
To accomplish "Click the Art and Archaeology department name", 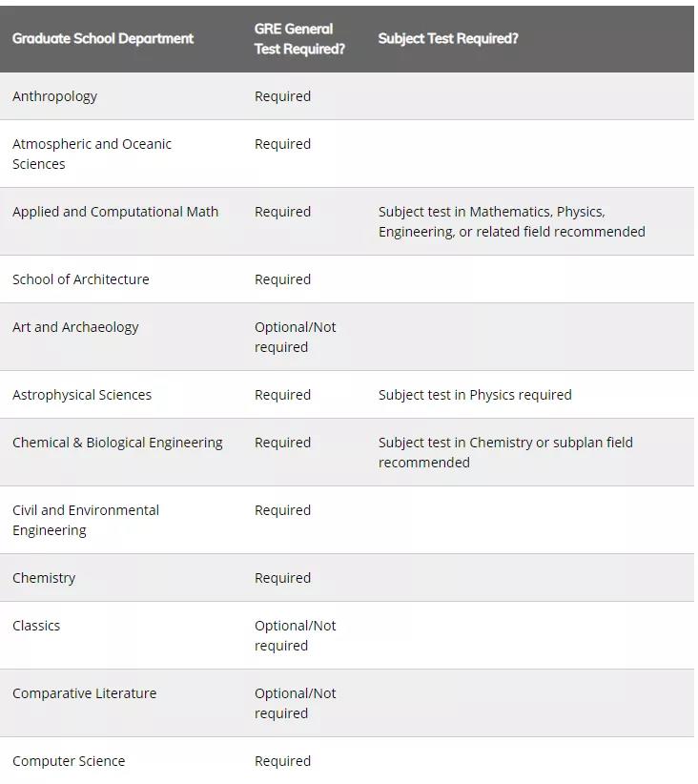I will click(75, 327).
